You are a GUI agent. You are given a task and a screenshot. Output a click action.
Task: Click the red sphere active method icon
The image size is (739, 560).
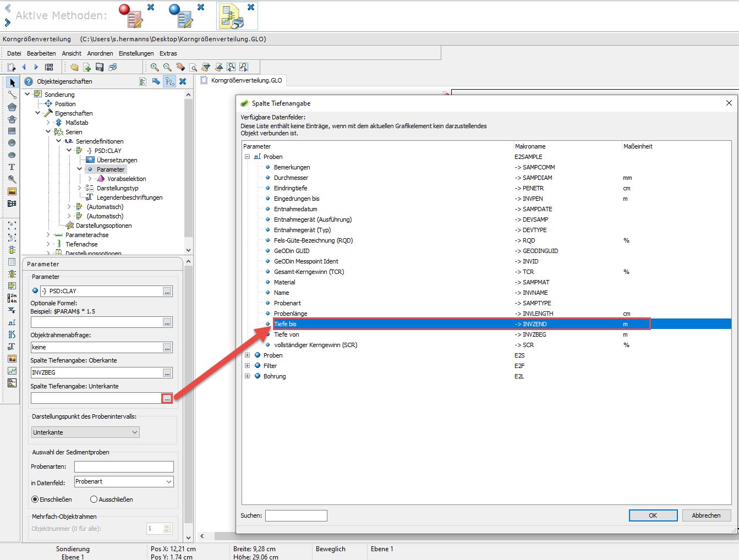[130, 15]
